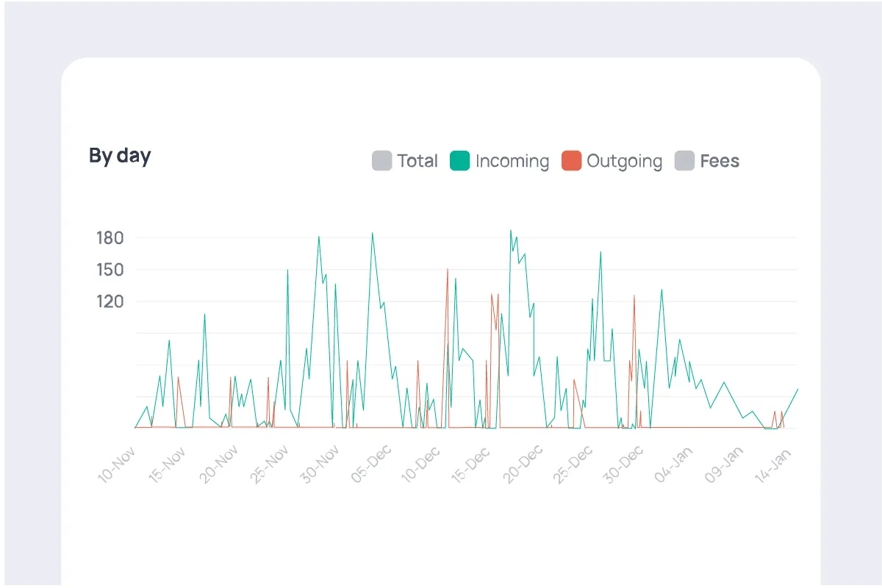Screen dimensions: 882x588
Task: Click the 180 y-axis label
Action: 110,238
